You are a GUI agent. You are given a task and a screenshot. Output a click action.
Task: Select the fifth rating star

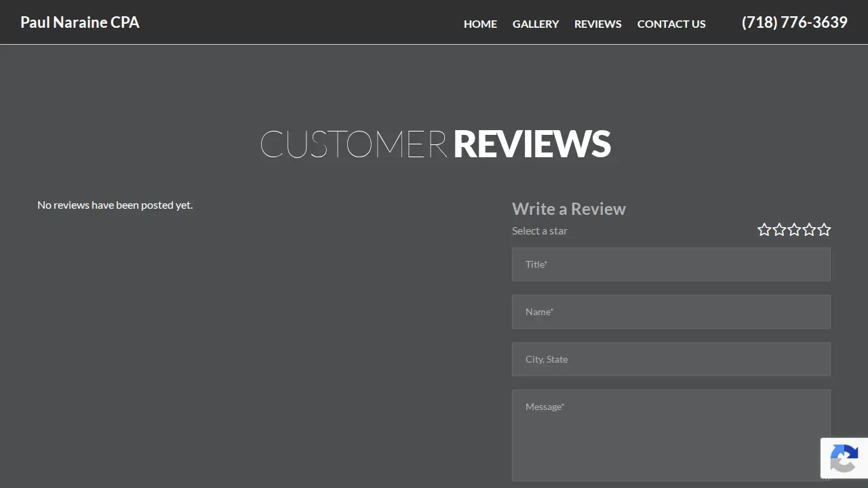click(x=824, y=230)
